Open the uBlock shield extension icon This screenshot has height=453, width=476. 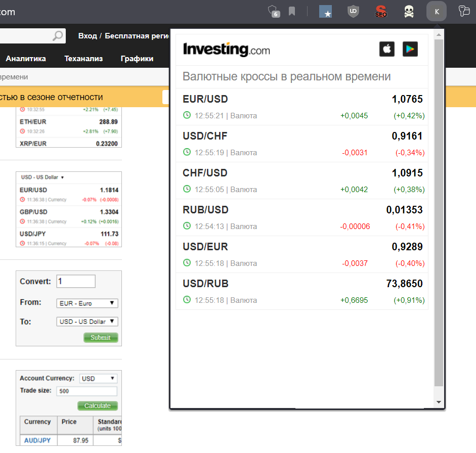pos(353,12)
